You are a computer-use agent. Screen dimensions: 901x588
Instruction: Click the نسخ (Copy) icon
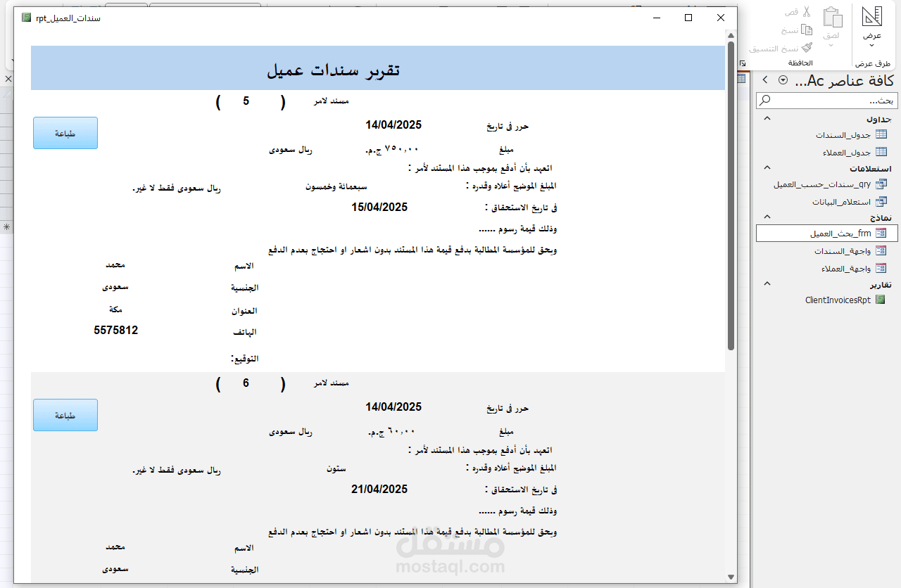tap(807, 30)
